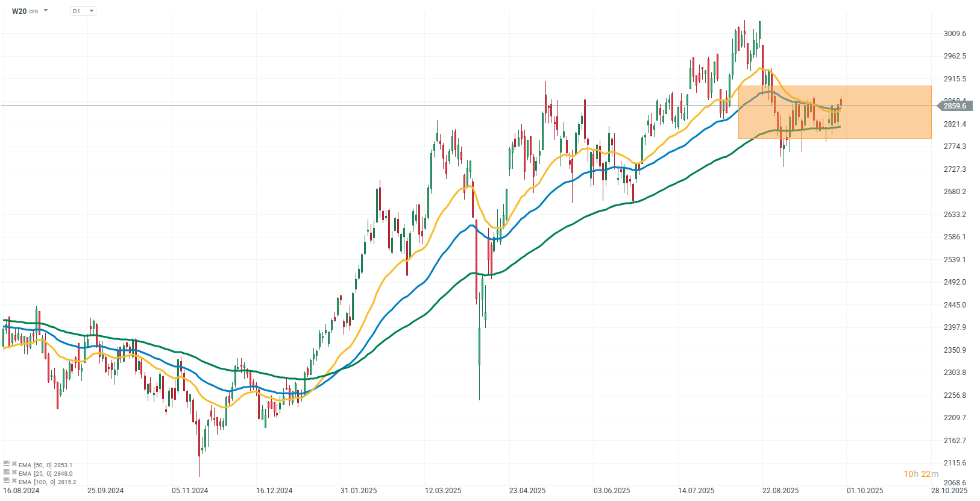980x501 pixels.
Task: Open the D1 timeframe dropdown
Action: tap(83, 11)
